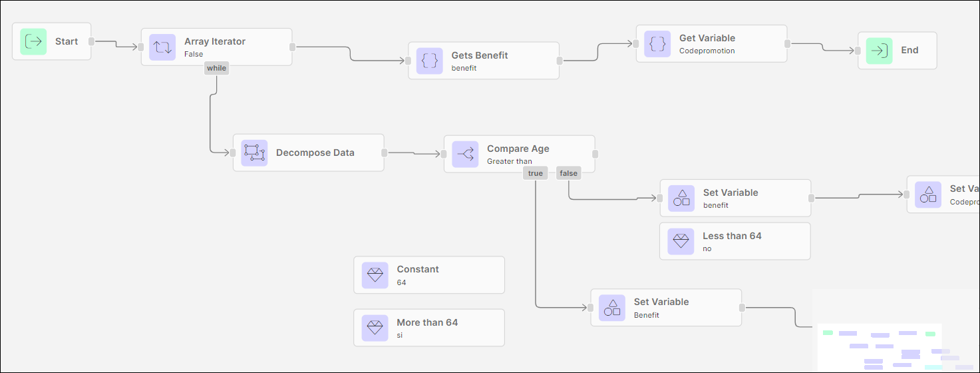
Task: Click the Decompose Data node icon
Action: (254, 153)
